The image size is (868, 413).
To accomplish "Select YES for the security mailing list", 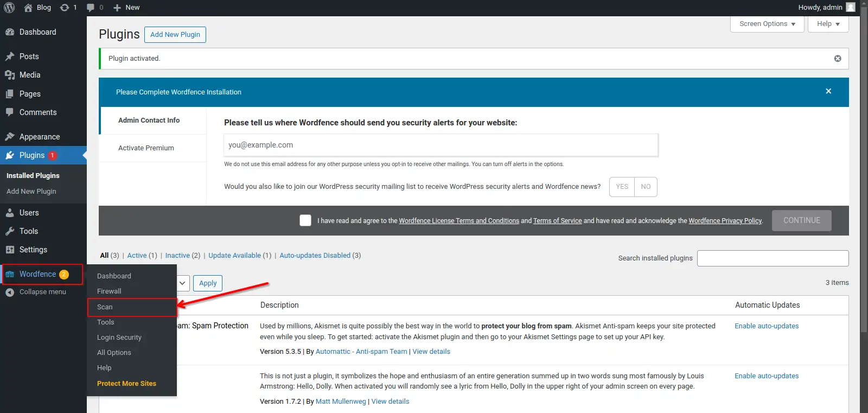I will (622, 187).
